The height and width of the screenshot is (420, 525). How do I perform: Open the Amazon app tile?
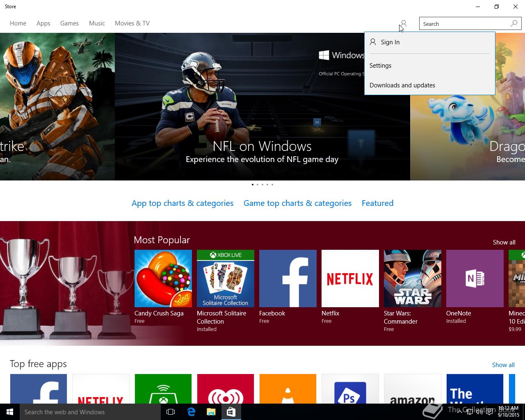pos(413,388)
